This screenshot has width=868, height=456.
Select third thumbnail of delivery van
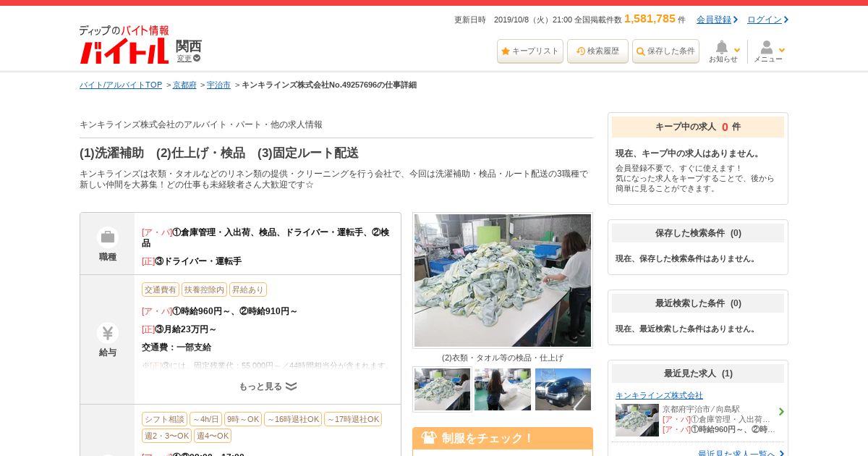pyautogui.click(x=563, y=389)
